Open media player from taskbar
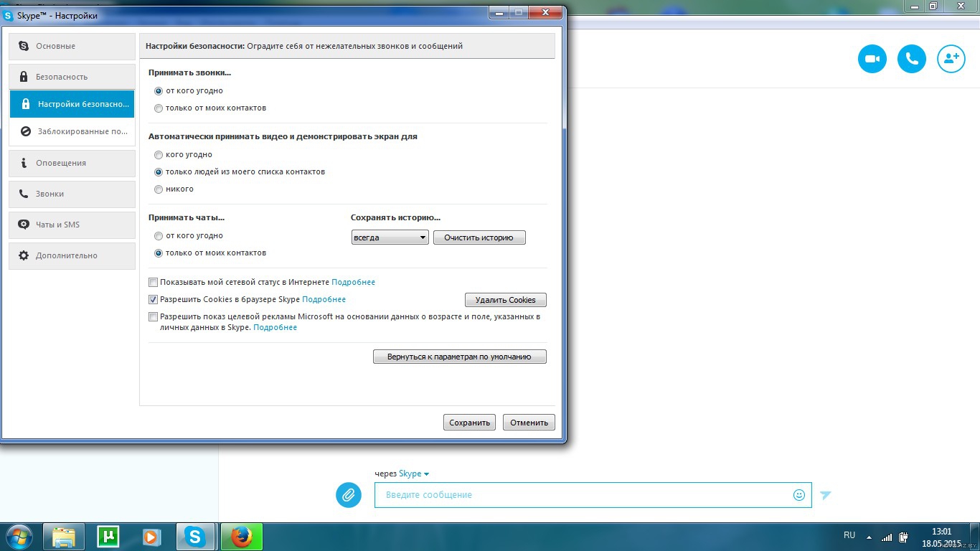Screen dimensions: 980x551 pyautogui.click(x=151, y=537)
